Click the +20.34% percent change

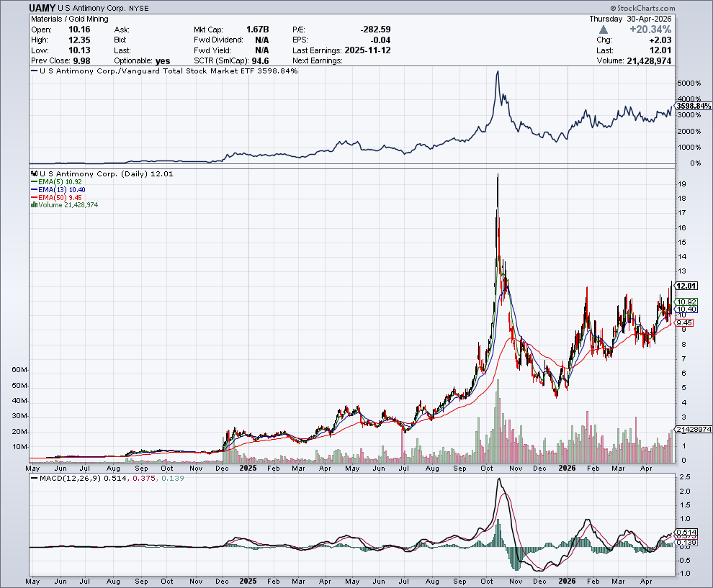pos(650,30)
